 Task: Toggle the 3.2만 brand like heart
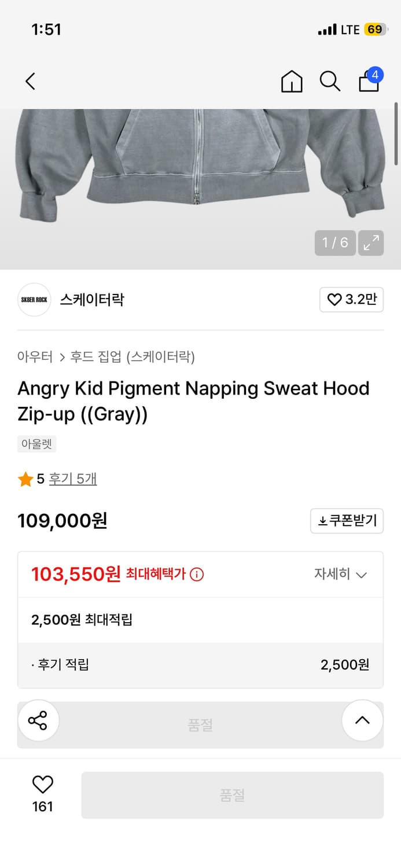click(x=351, y=300)
